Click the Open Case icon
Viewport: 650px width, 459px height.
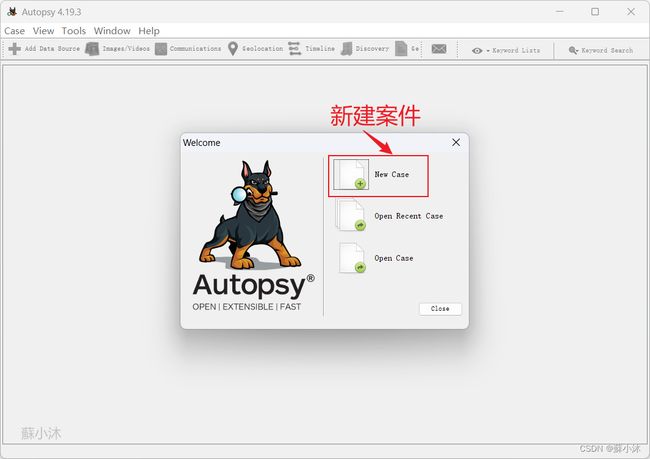click(352, 258)
